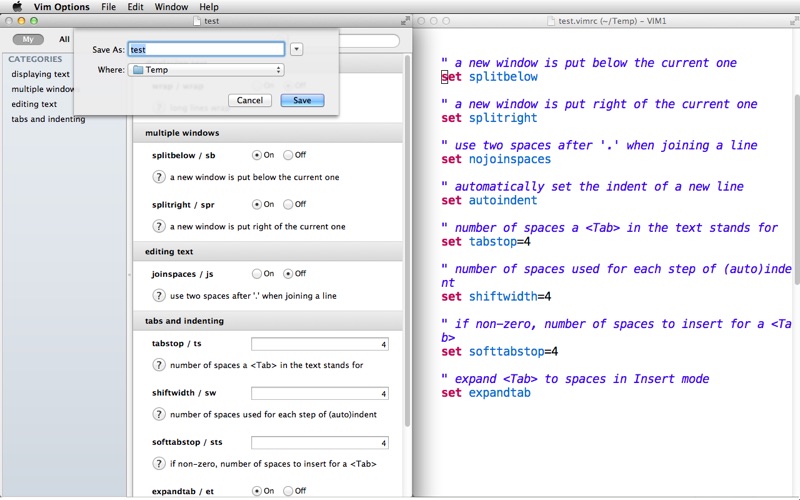
Task: Turn expandtab Off
Action: coord(288,491)
